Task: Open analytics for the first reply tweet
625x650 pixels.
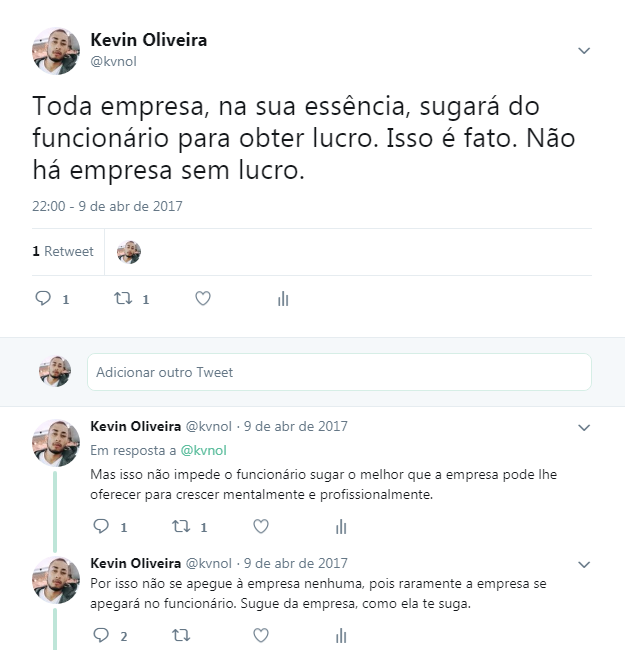Action: point(341,526)
